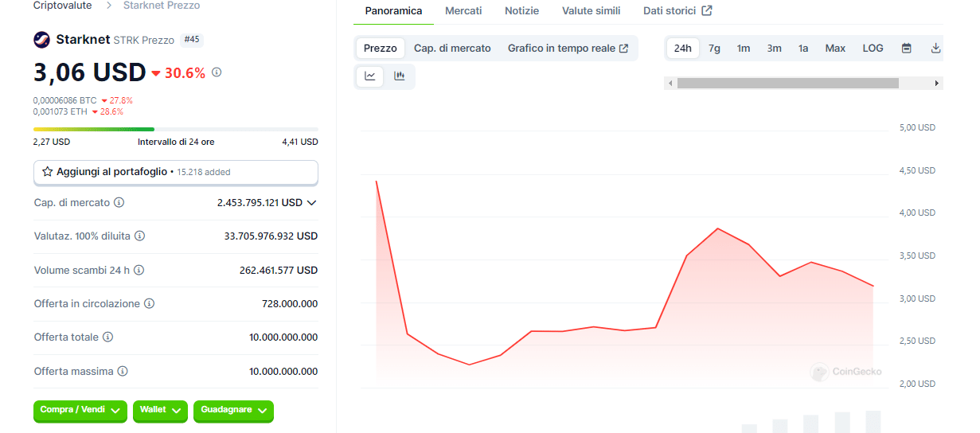
Task: Open the calendar date range icon
Action: [906, 49]
